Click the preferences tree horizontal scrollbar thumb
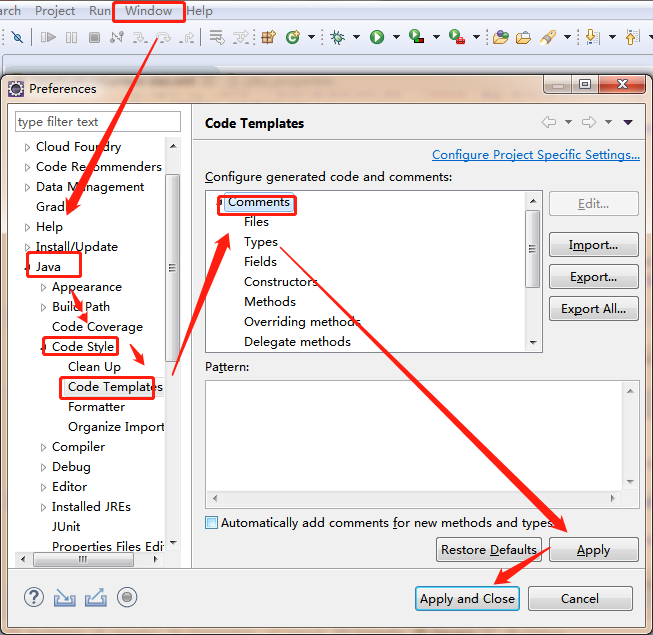Screen dimensions: 653x635 [x=83, y=559]
